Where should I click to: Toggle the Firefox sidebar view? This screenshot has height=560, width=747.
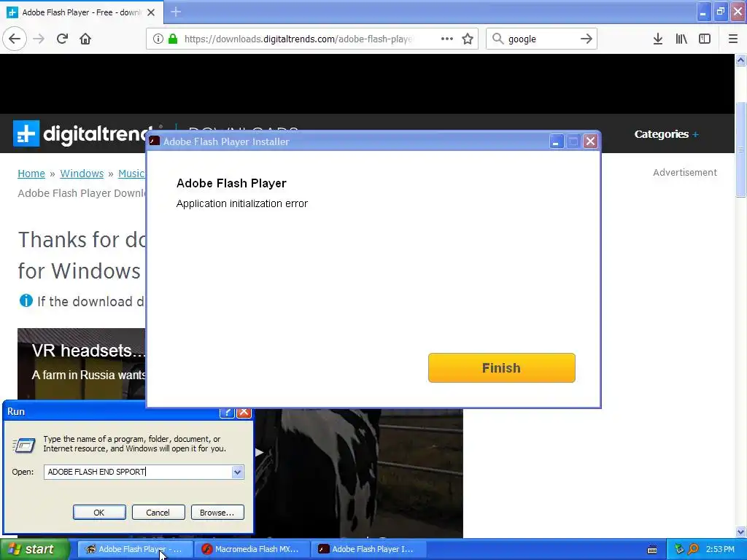[705, 39]
